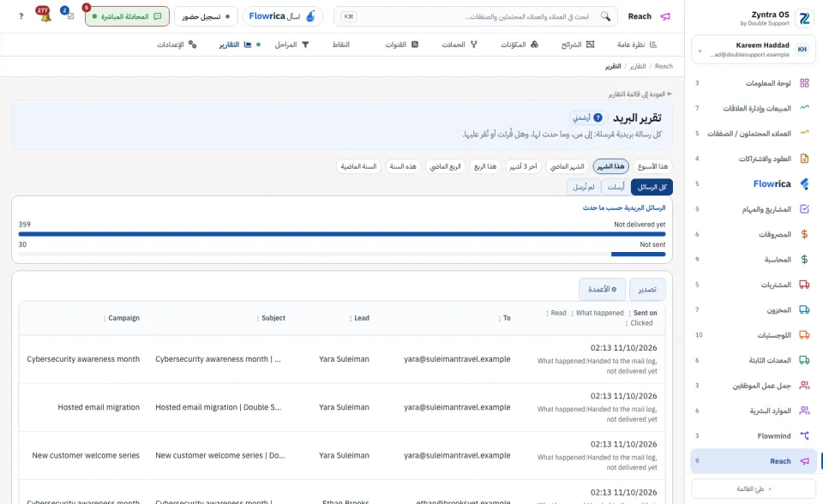Click the search magnifier icon
This screenshot has width=823, height=504.
coord(605,16)
